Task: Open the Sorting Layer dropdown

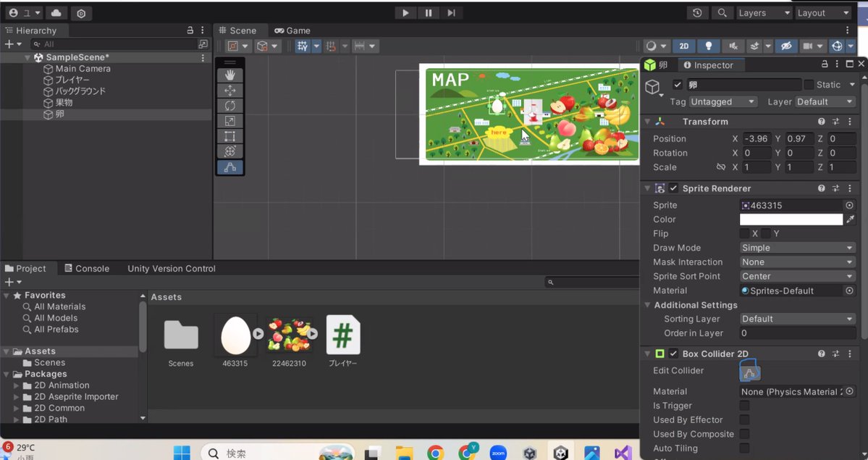Action: (x=798, y=319)
